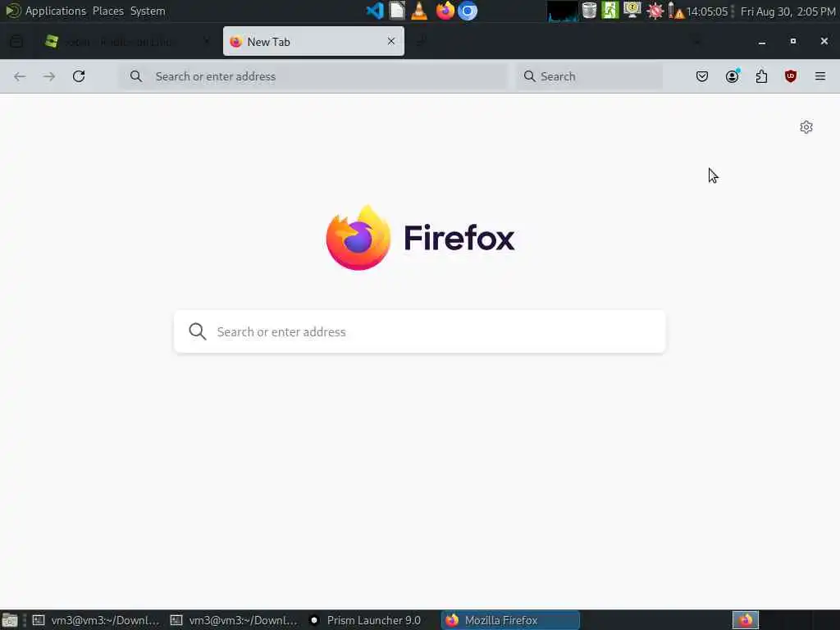Click magnifier icon in address bar

[x=136, y=76]
